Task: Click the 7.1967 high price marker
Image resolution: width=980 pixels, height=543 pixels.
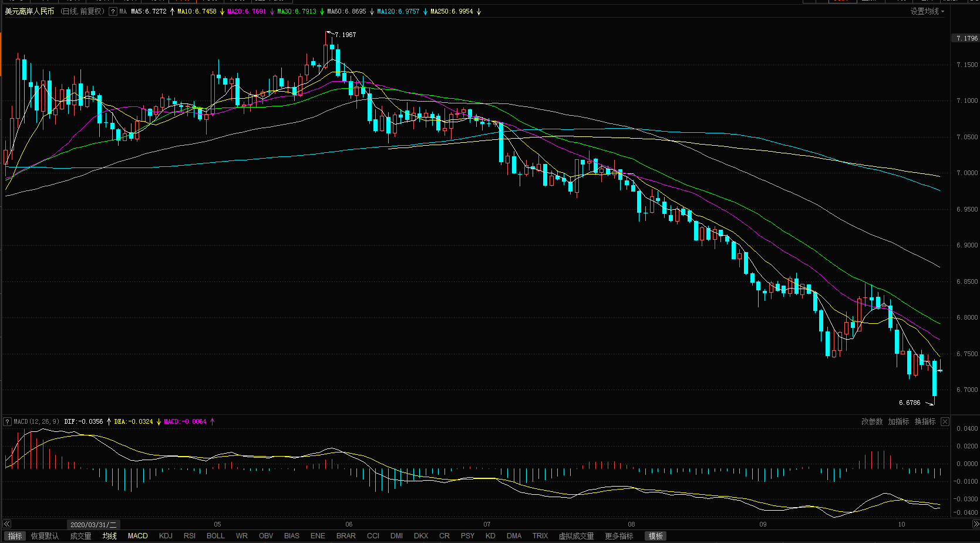Action: [345, 35]
